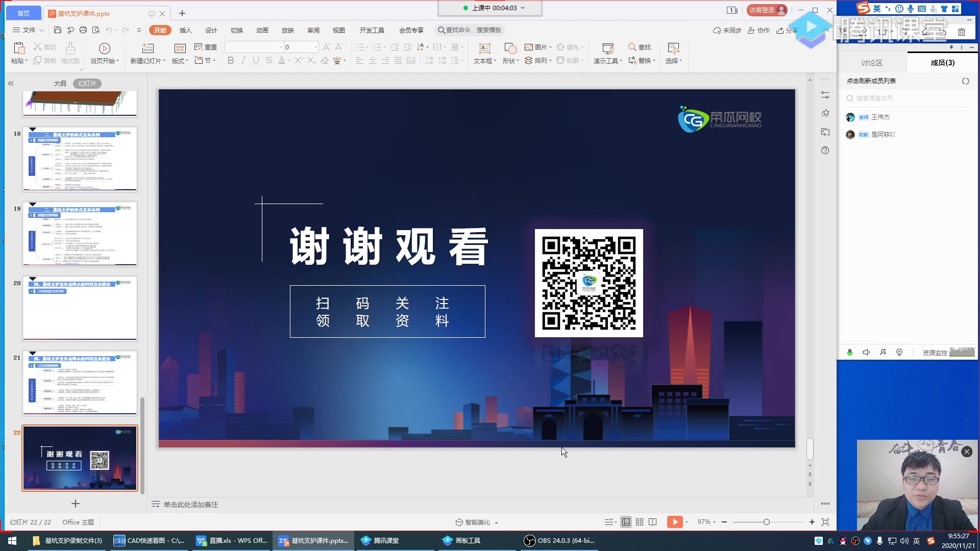Collapse the slide thumbnail panel
980x551 pixels.
(11, 83)
